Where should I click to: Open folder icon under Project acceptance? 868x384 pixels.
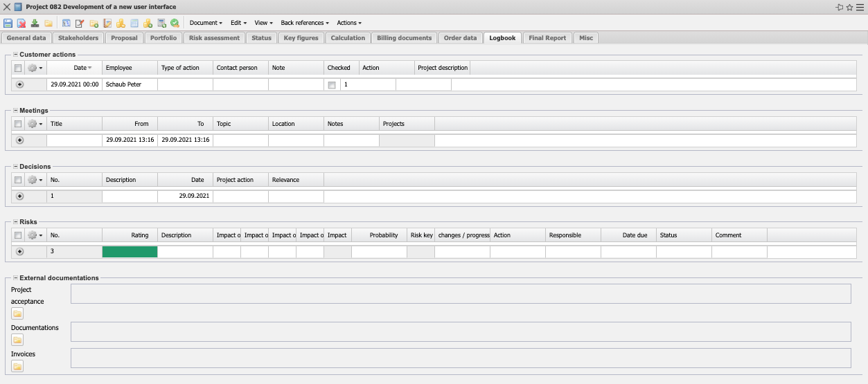(17, 313)
